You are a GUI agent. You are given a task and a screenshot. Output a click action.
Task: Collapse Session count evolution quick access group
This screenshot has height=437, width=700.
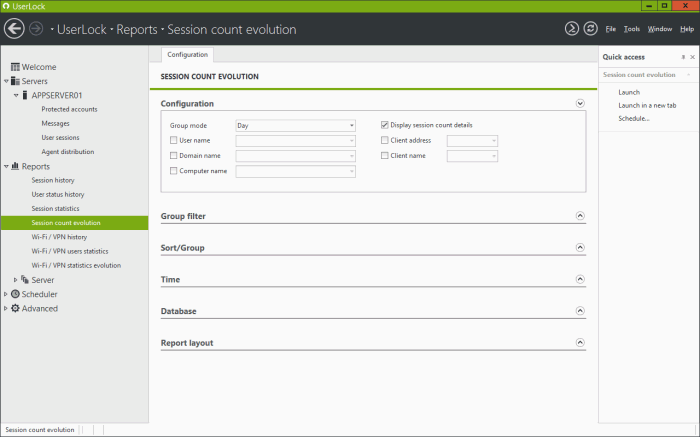688,75
